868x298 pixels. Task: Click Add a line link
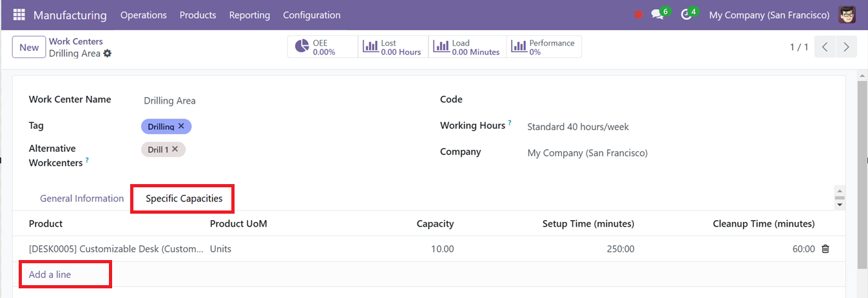(50, 274)
